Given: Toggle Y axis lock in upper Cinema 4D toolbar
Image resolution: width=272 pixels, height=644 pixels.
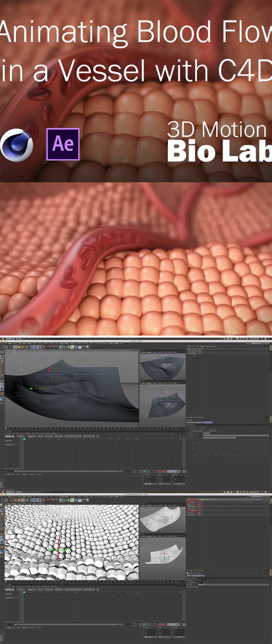Looking at the screenshot, I should point(35,347).
